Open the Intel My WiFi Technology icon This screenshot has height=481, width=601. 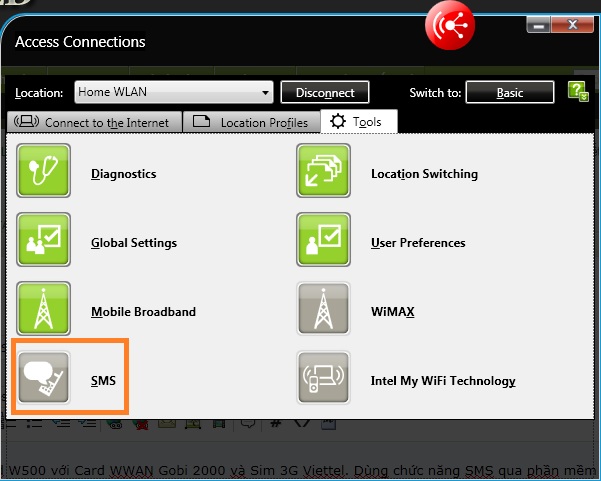[x=324, y=378]
